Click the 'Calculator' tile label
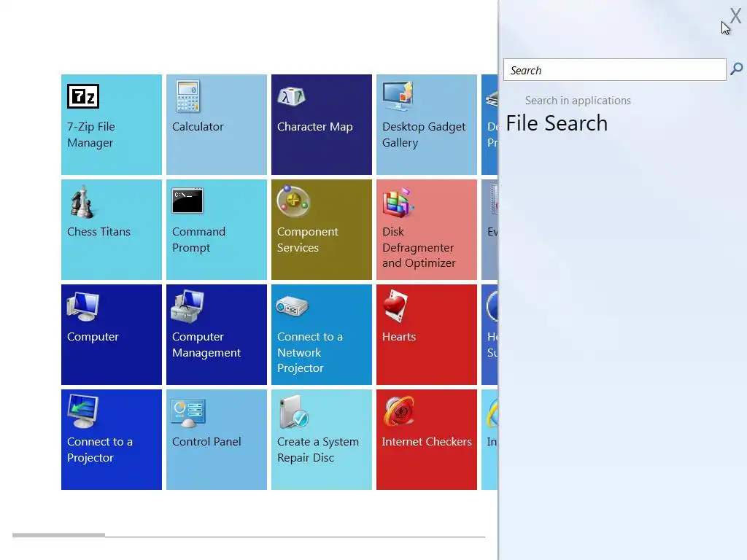The height and width of the screenshot is (560, 747). (198, 127)
